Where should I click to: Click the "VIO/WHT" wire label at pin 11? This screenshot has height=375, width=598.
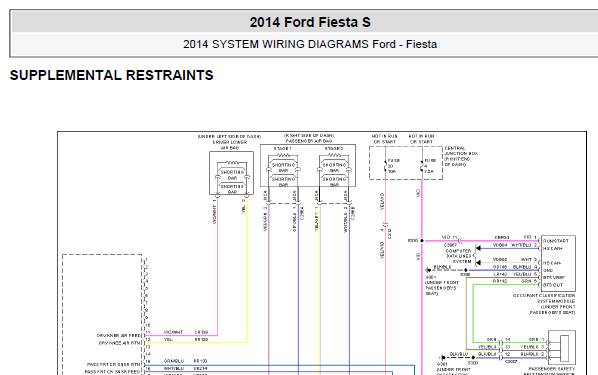click(174, 332)
